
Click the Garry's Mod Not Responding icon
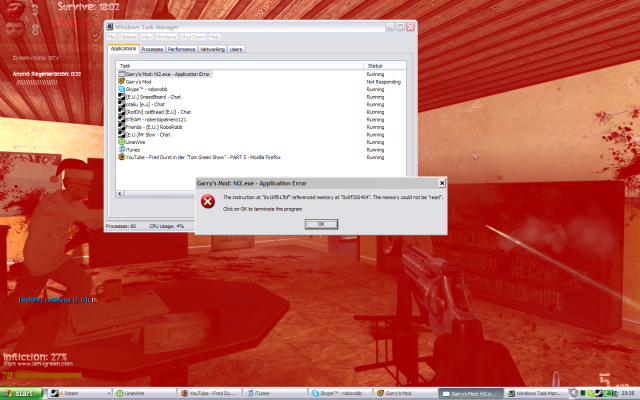[x=122, y=81]
